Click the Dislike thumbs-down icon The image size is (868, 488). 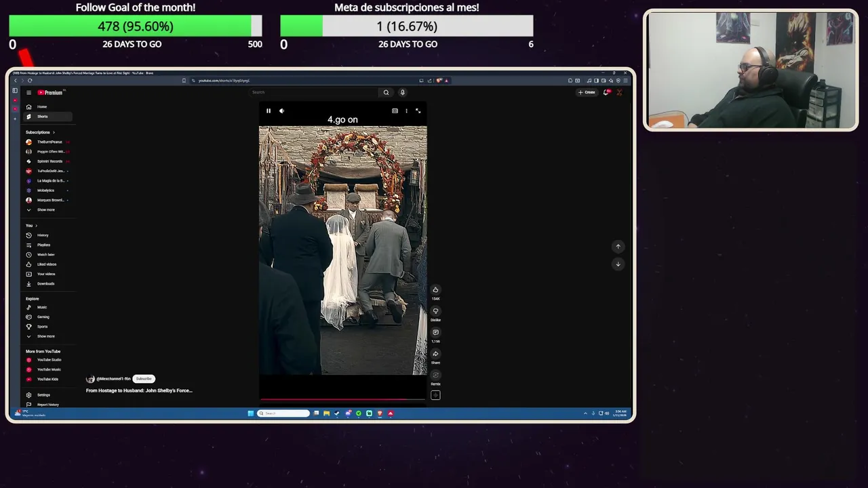435,311
